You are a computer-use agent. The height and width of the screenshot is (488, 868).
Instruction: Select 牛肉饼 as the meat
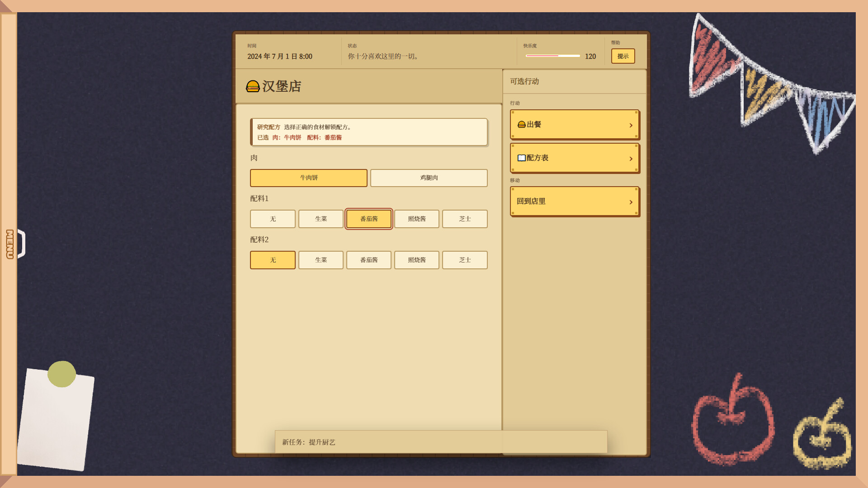[309, 178]
